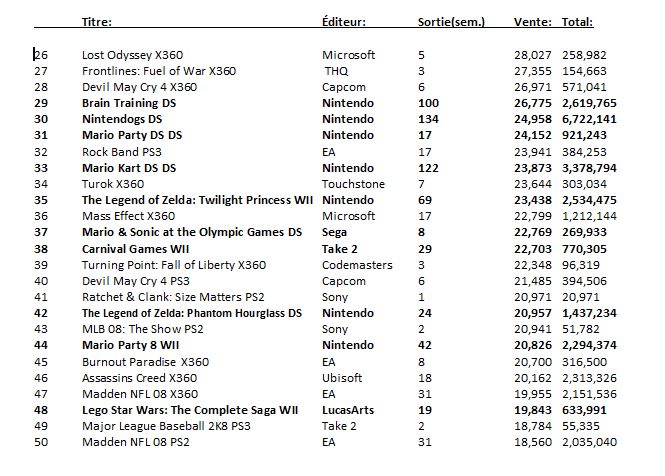This screenshot has width=665, height=476.
Task: Click the LucasArts publisher cell
Action: [350, 409]
